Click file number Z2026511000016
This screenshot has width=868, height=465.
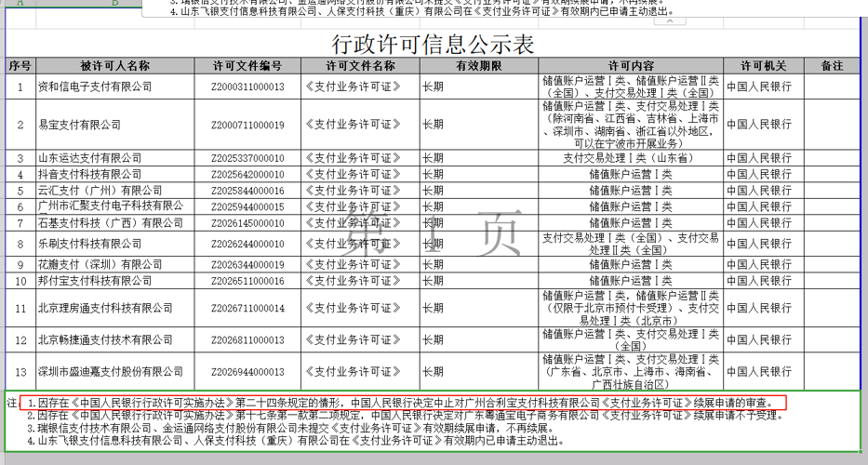click(x=247, y=281)
